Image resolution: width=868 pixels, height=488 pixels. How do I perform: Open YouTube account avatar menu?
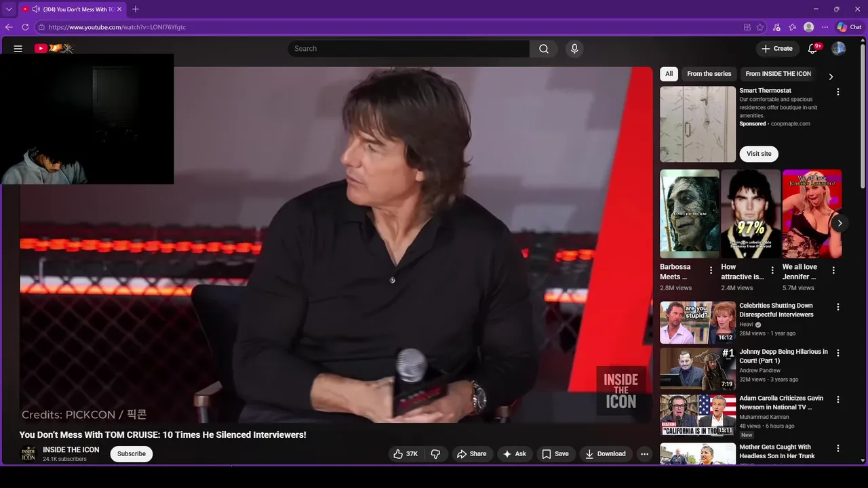click(839, 49)
